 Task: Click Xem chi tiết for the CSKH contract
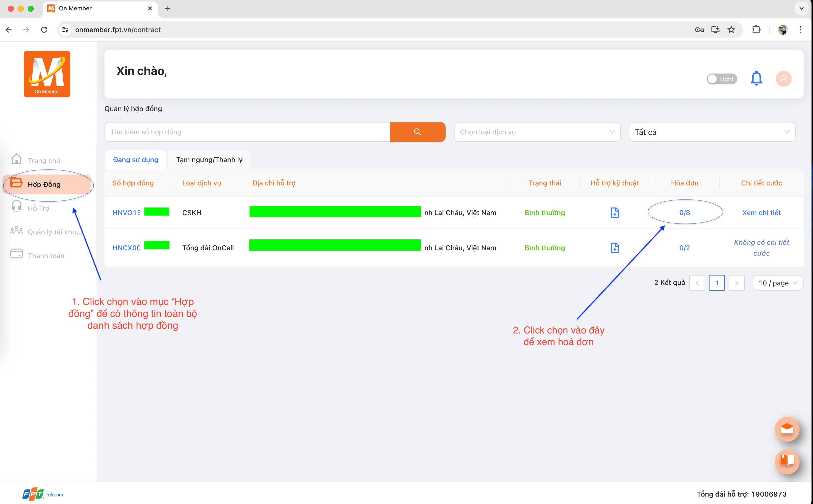point(761,212)
